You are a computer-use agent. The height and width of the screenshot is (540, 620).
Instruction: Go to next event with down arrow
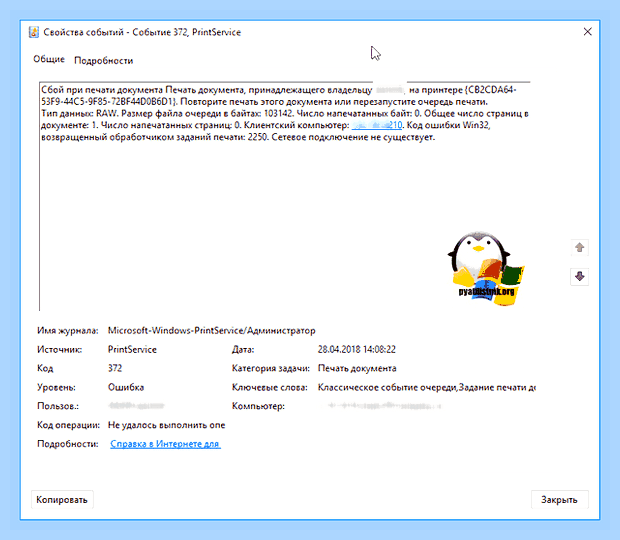(579, 276)
